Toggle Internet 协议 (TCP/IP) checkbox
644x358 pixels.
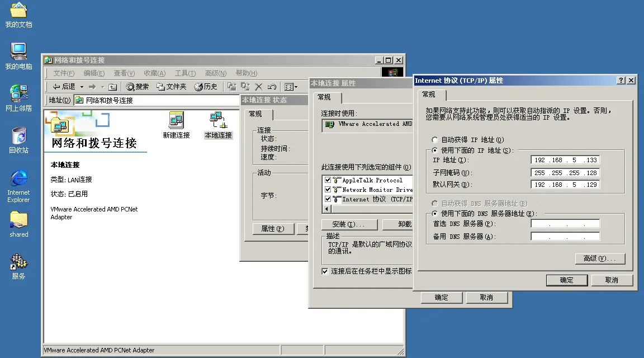coord(328,199)
